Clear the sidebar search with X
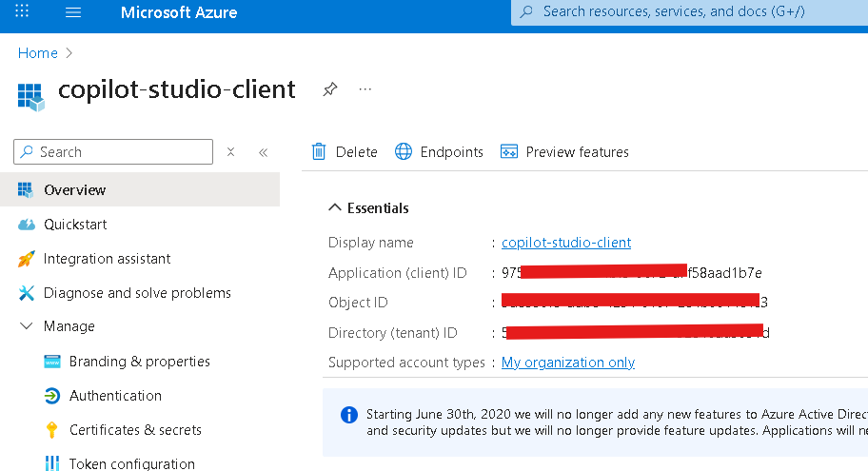 tap(230, 152)
